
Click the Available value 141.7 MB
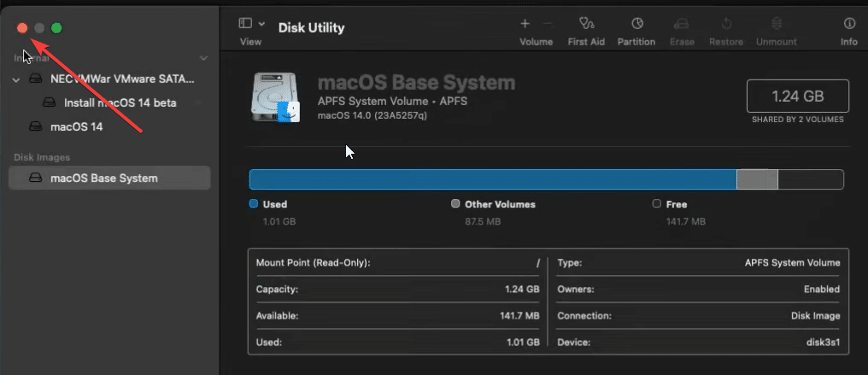click(x=519, y=316)
